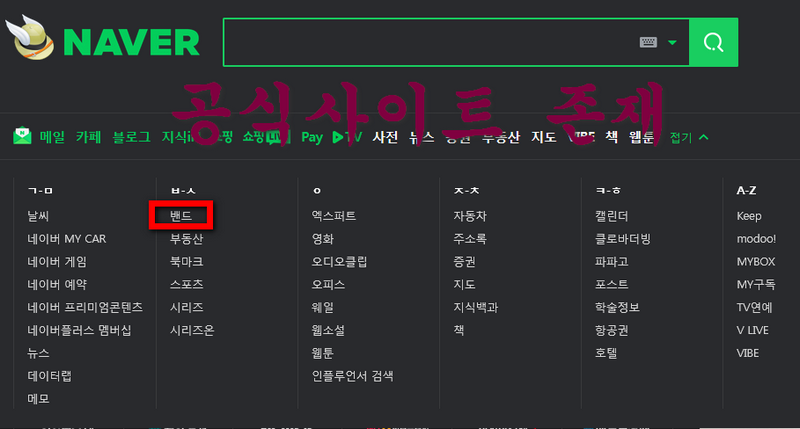Open the on-screen keyboard icon in search box
This screenshot has width=800, height=429.
click(x=648, y=42)
